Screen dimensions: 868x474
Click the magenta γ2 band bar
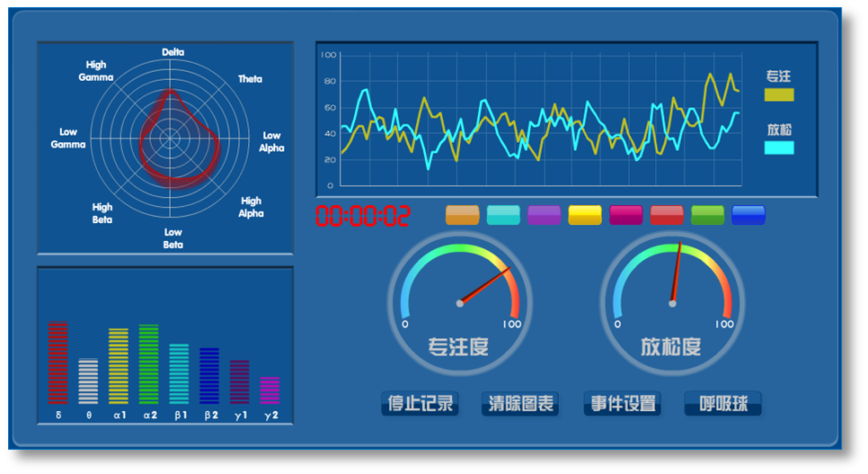coord(270,390)
